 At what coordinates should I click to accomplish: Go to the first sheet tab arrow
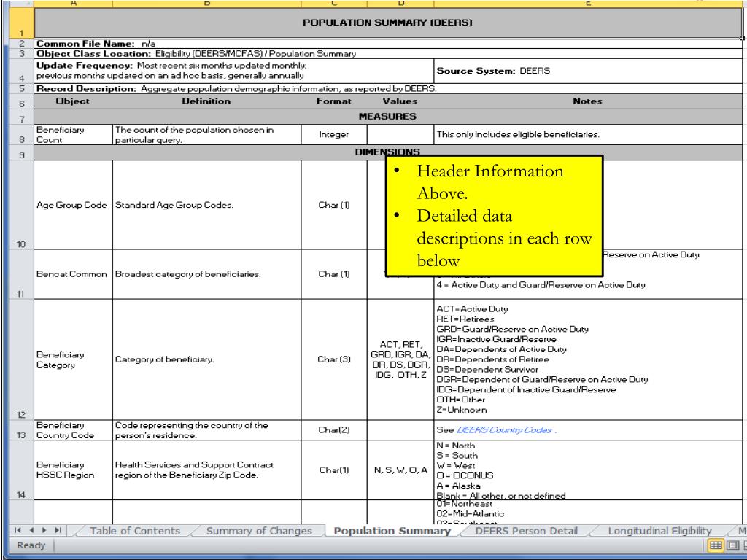(18, 530)
